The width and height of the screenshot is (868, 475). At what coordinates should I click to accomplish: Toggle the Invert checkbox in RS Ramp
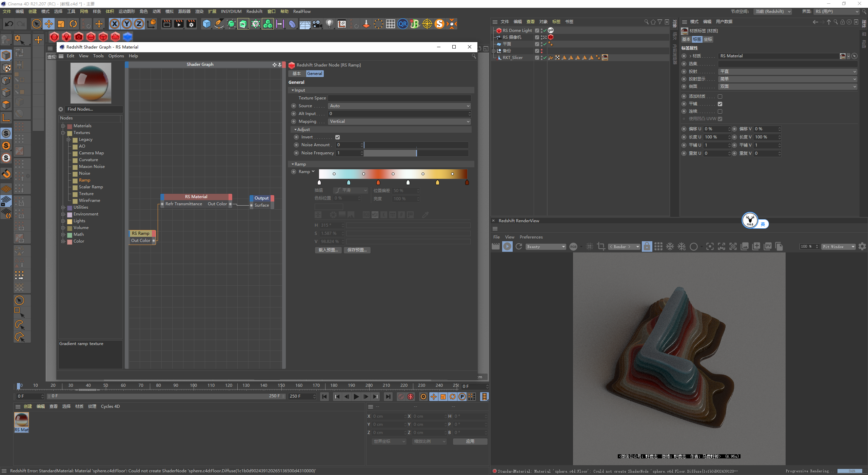coord(337,137)
